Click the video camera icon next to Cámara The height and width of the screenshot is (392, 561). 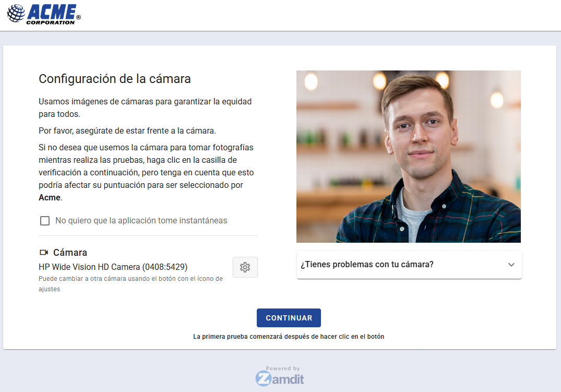click(44, 252)
